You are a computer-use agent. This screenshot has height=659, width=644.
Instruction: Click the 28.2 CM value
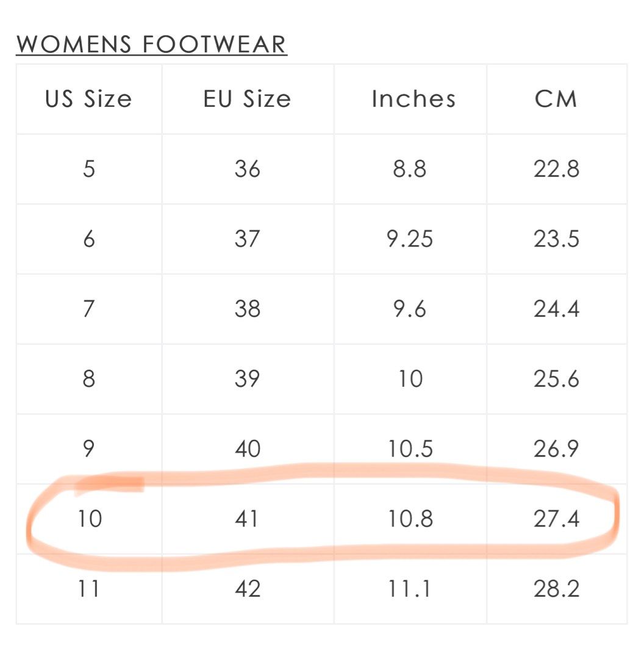(x=556, y=589)
